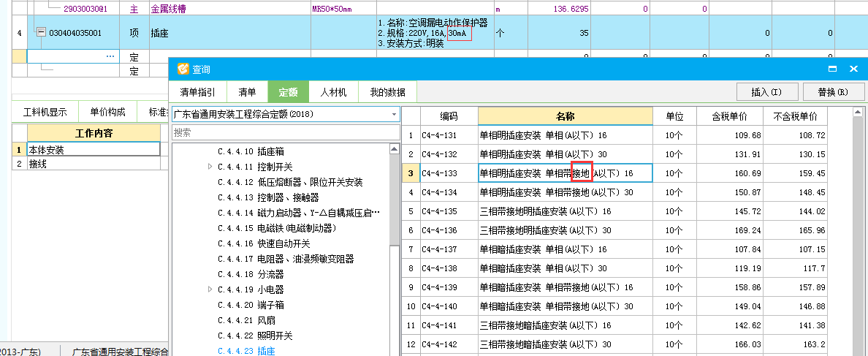Viewport: 868px width, 356px height.
Task: Select quota row C4-4-142
Action: pos(614,344)
